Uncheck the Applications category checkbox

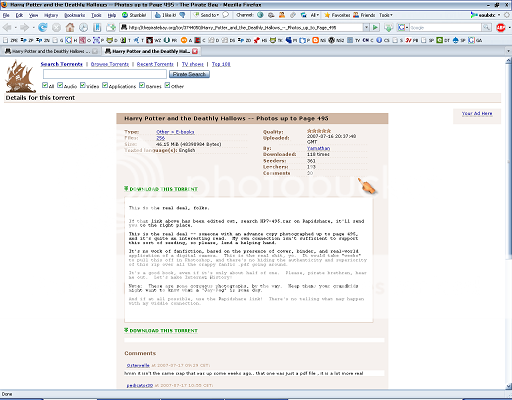(105, 85)
